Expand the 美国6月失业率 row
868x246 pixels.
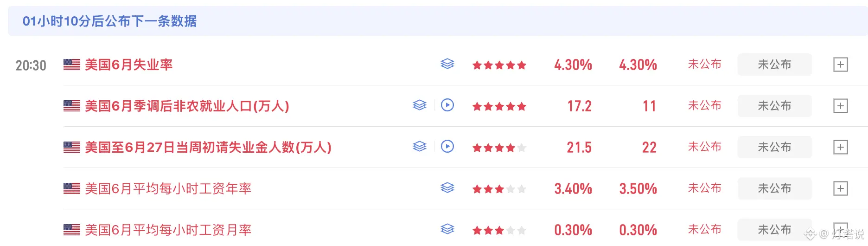(x=840, y=65)
